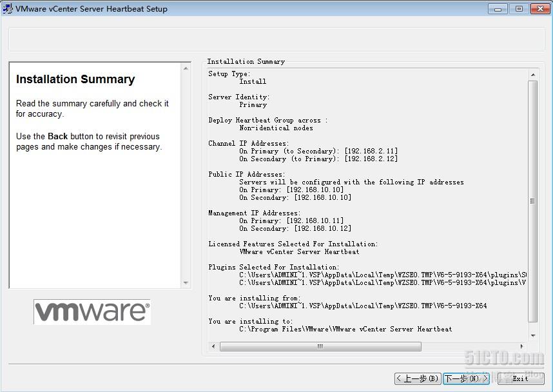Click management line with [192.168.10.11]

pyautogui.click(x=291, y=221)
